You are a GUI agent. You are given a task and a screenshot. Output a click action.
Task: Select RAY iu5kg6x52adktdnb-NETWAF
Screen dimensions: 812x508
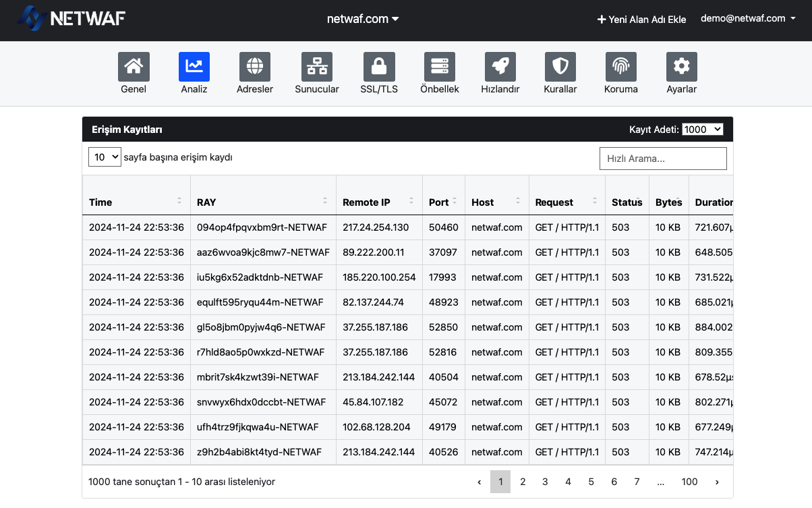tap(260, 277)
